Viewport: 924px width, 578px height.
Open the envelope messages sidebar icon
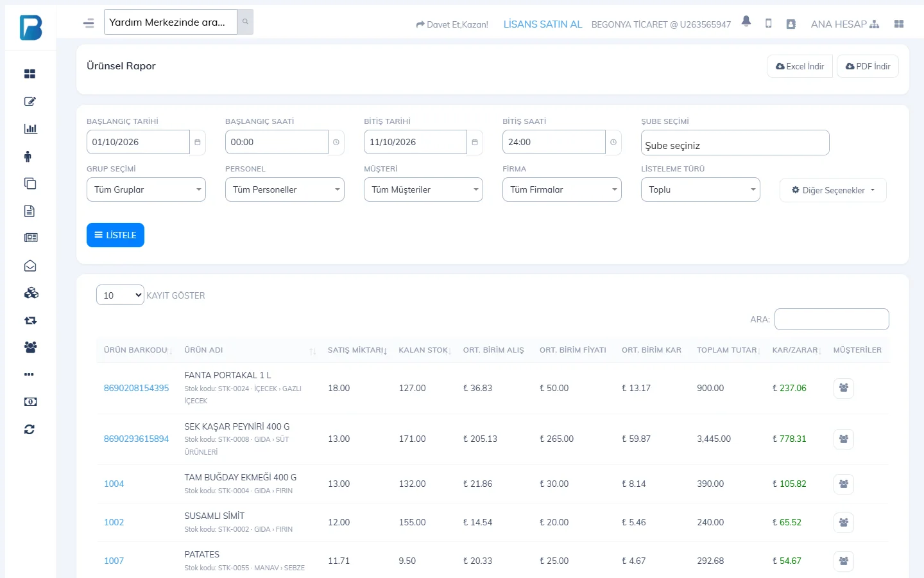[x=30, y=266]
